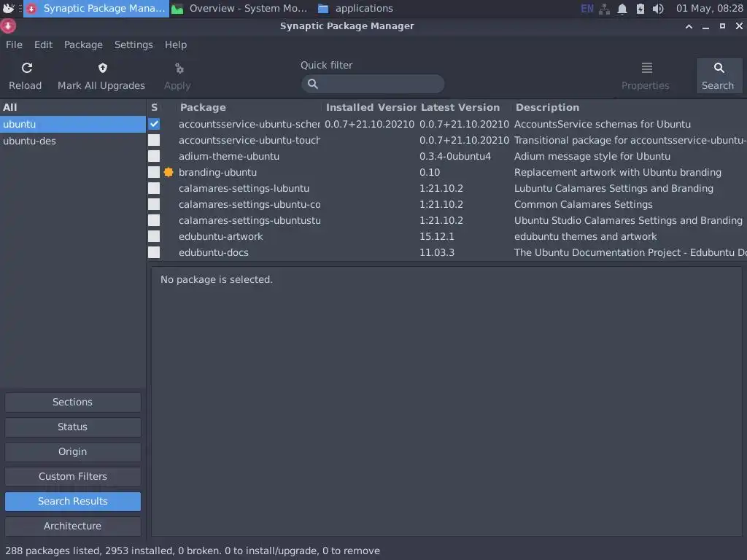Click the Search magnifier toolbar button
This screenshot has height=560, width=747.
(719, 76)
